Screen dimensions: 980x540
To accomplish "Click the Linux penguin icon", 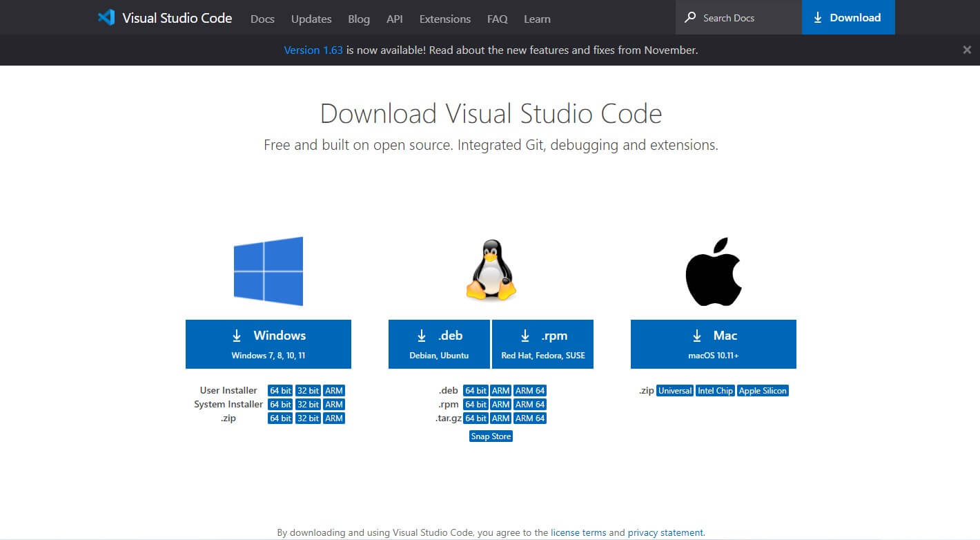I will coord(490,270).
